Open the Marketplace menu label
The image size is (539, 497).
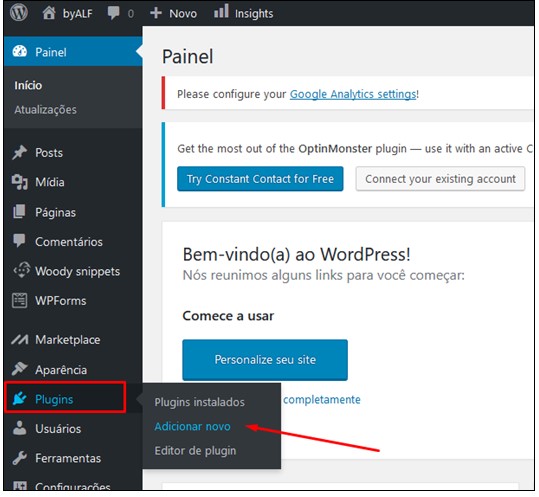point(68,340)
